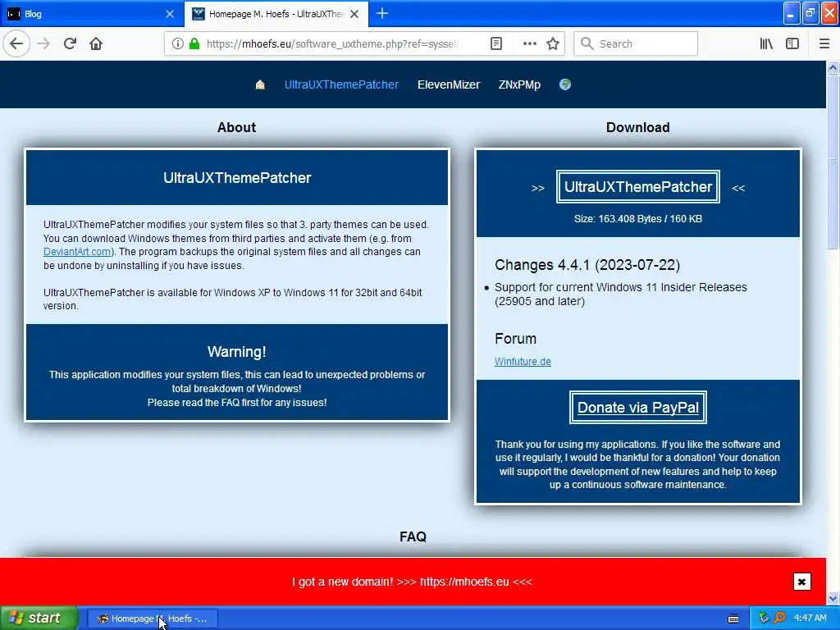Click the Download section heading
Screen dimensions: 840x630
[637, 127]
